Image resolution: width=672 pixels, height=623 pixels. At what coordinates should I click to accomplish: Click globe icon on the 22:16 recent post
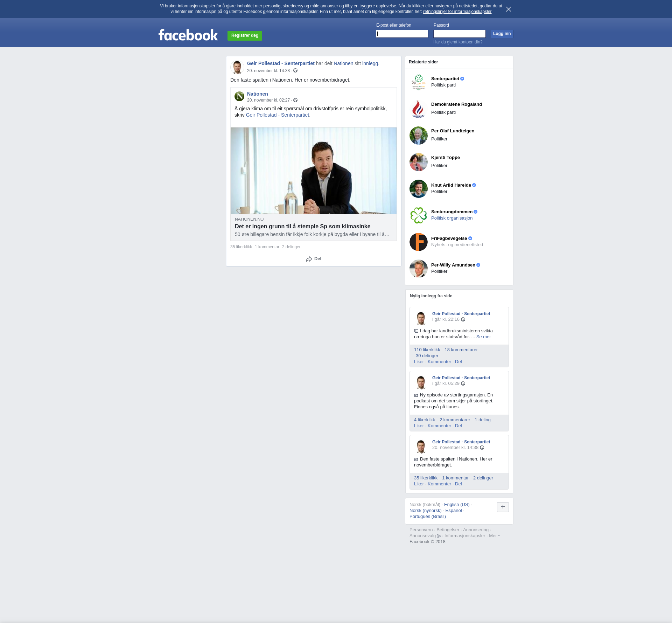pos(463,319)
